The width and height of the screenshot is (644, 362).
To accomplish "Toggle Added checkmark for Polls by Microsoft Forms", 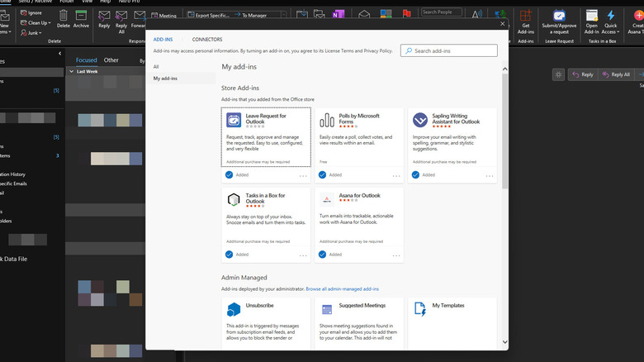I will (322, 175).
